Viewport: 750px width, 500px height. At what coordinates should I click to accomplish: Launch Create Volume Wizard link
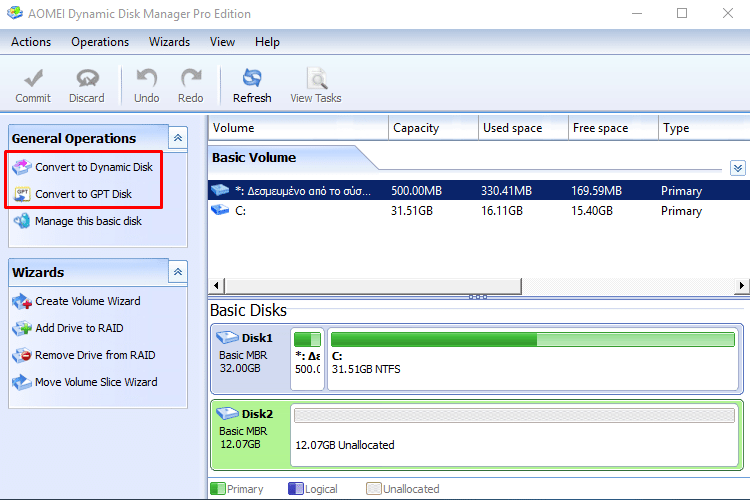click(x=88, y=301)
